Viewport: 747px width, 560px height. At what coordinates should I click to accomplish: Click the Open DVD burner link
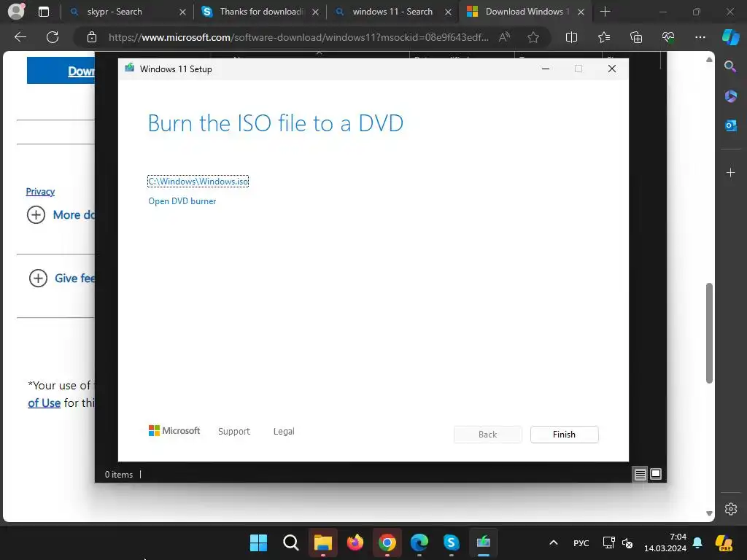(182, 201)
